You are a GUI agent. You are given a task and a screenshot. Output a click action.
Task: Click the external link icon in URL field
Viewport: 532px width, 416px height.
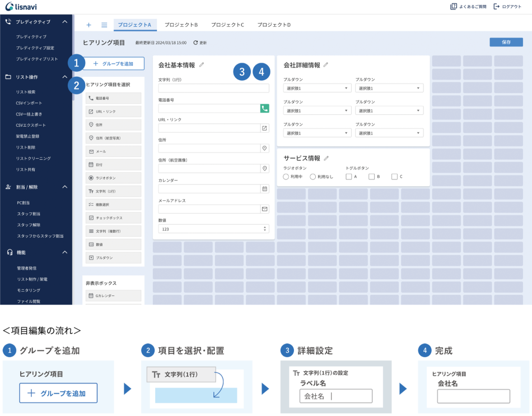click(264, 128)
